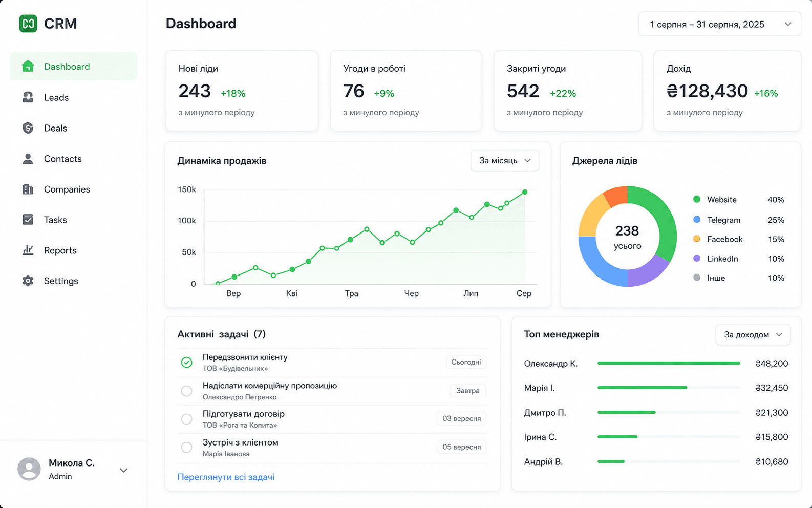Viewport: 812px width, 508px height.
Task: Mark Підготувати договір task as complete
Action: point(187,419)
